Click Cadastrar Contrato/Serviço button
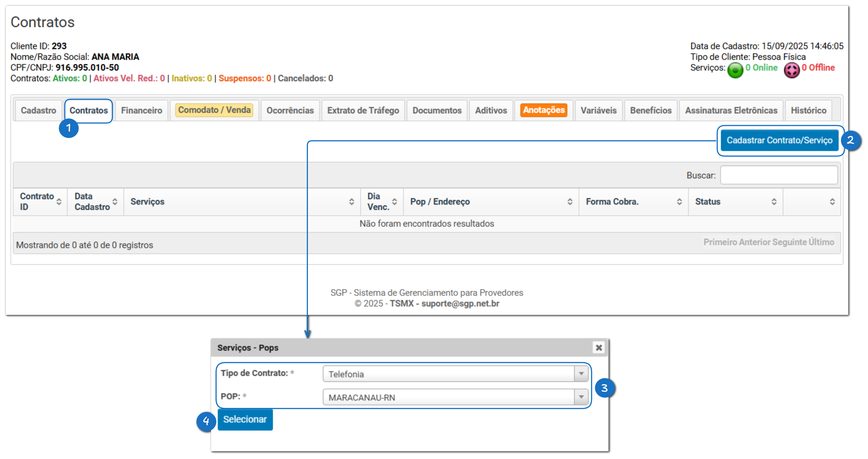This screenshot has height=459, width=868. [x=779, y=140]
